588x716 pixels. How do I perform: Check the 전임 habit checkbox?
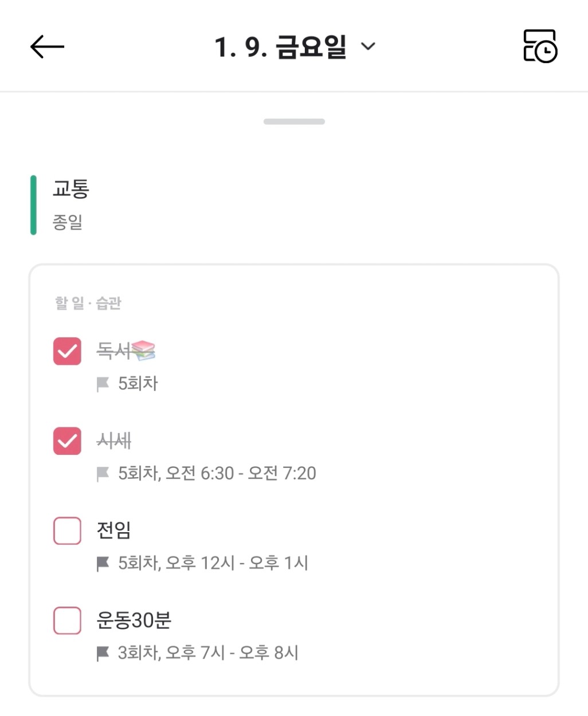[x=67, y=530]
